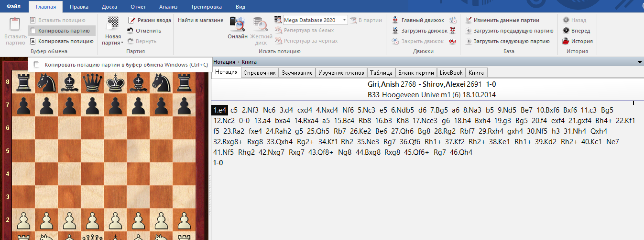Click the small red engine icon beside Загрузить движок
This screenshot has height=240, width=644.
[453, 31]
